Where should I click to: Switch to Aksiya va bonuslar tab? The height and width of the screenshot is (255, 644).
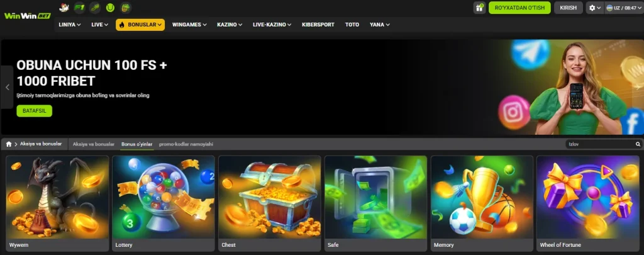(93, 144)
